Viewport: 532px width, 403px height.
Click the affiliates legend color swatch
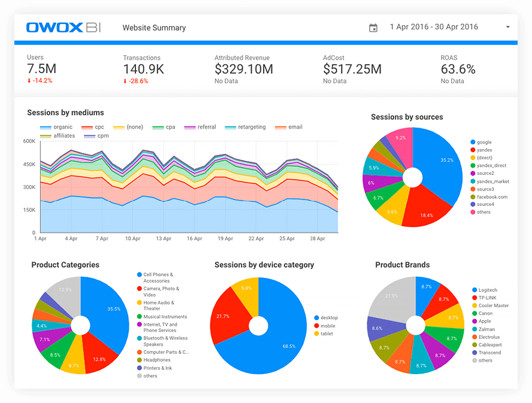[47, 136]
